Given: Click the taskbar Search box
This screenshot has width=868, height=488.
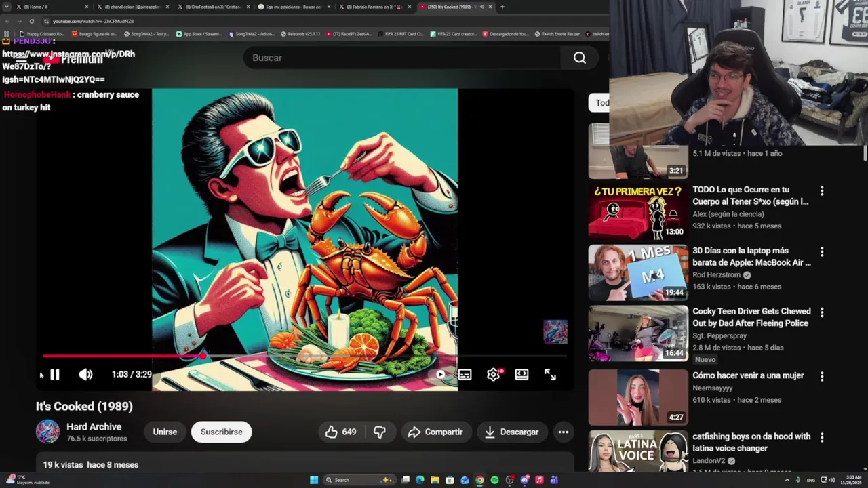Looking at the screenshot, I should 359,480.
